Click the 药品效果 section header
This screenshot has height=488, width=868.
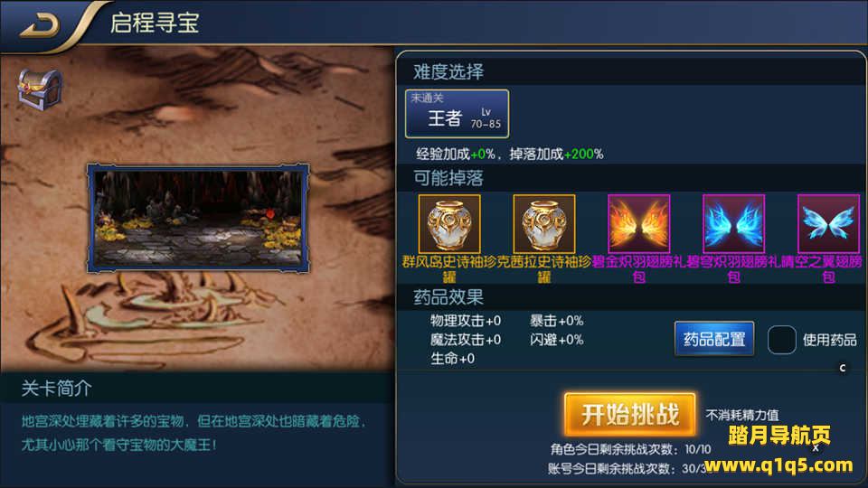448,297
